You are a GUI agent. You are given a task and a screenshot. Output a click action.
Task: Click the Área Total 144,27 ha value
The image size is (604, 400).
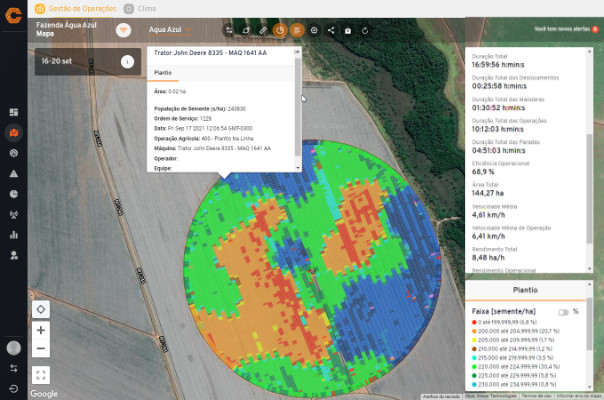click(488, 193)
